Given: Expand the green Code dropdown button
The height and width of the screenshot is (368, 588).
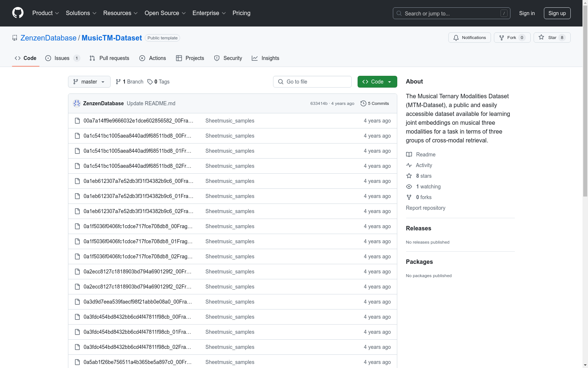Looking at the screenshot, I should click(377, 82).
